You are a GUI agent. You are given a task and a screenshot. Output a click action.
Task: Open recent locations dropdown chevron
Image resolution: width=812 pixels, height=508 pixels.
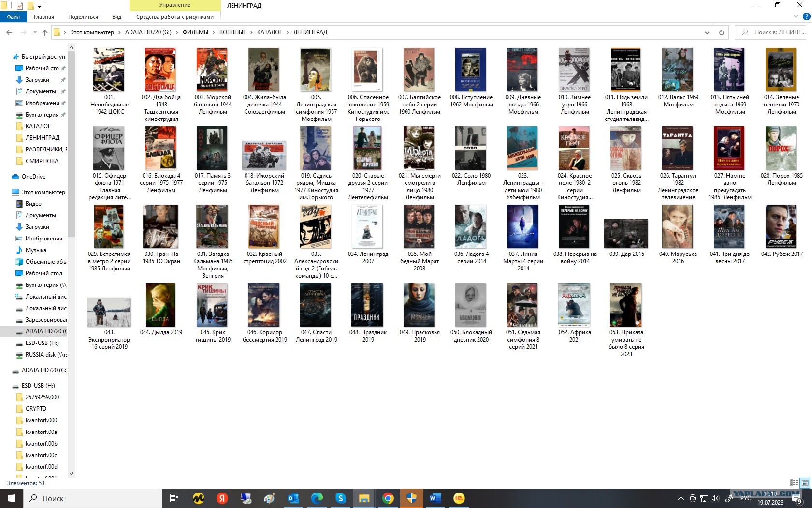click(35, 32)
